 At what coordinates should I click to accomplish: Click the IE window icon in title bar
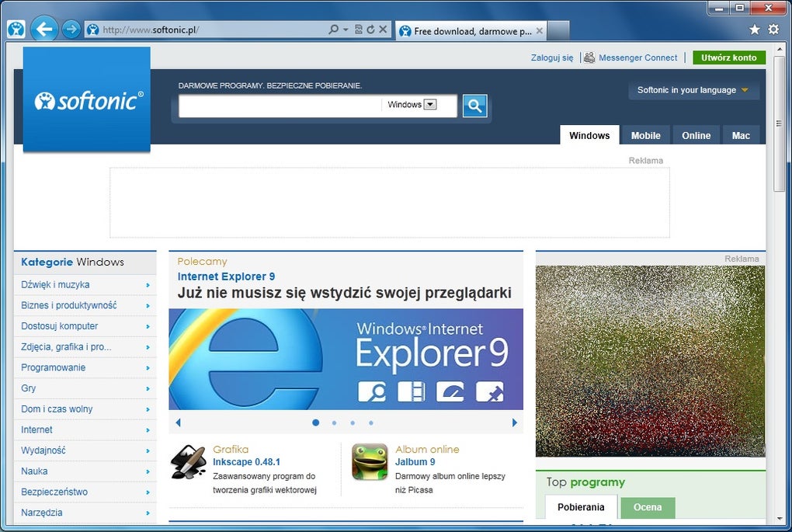(16, 30)
